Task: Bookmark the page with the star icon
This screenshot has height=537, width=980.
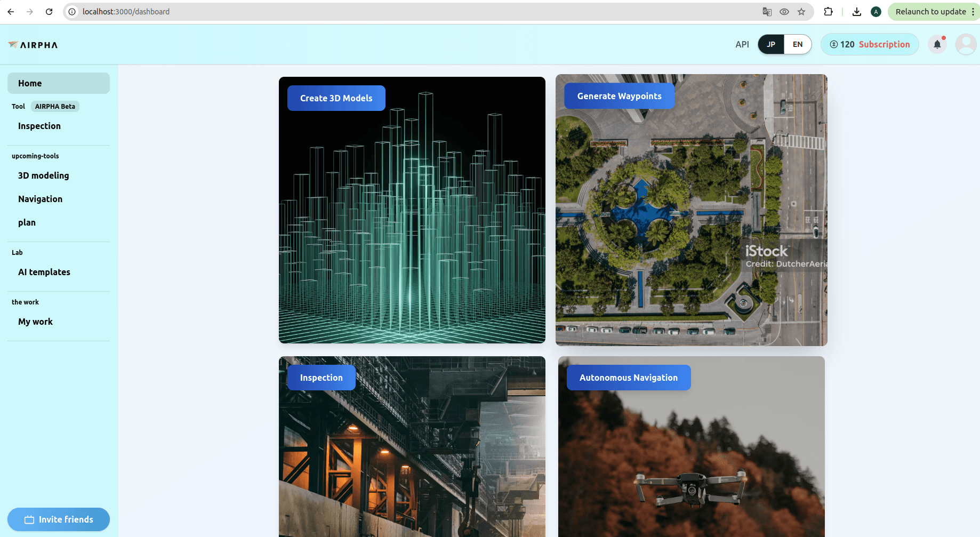Action: point(801,11)
